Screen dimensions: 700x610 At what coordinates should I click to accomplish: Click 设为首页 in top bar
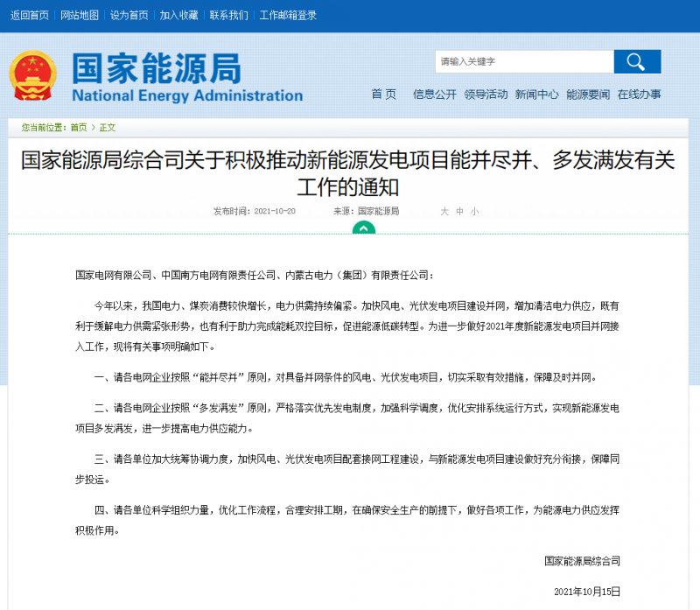129,16
